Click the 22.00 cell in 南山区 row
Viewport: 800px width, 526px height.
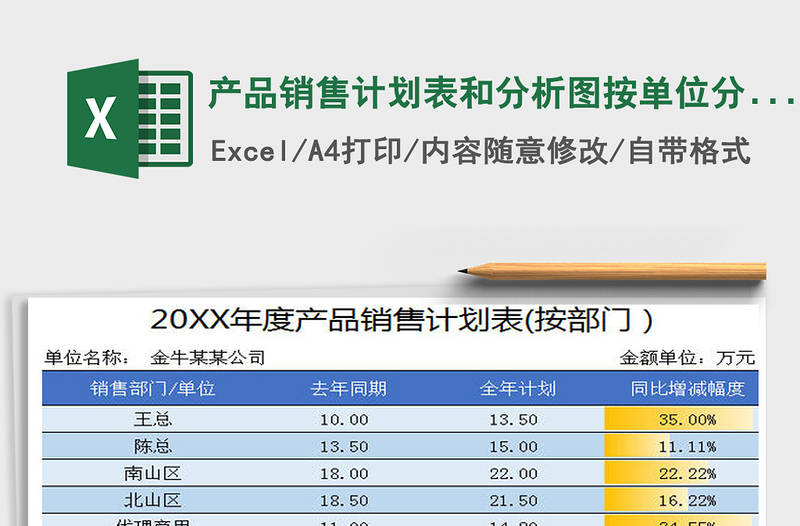click(513, 473)
